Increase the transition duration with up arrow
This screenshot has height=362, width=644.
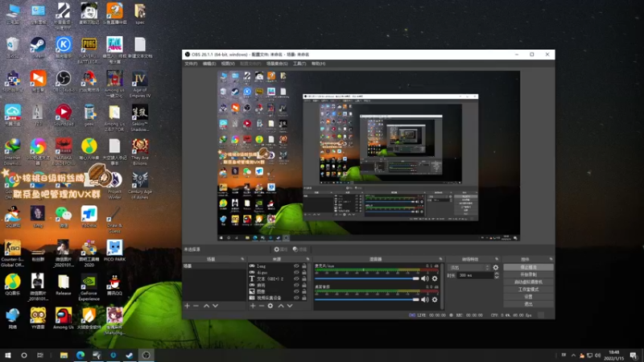click(497, 274)
